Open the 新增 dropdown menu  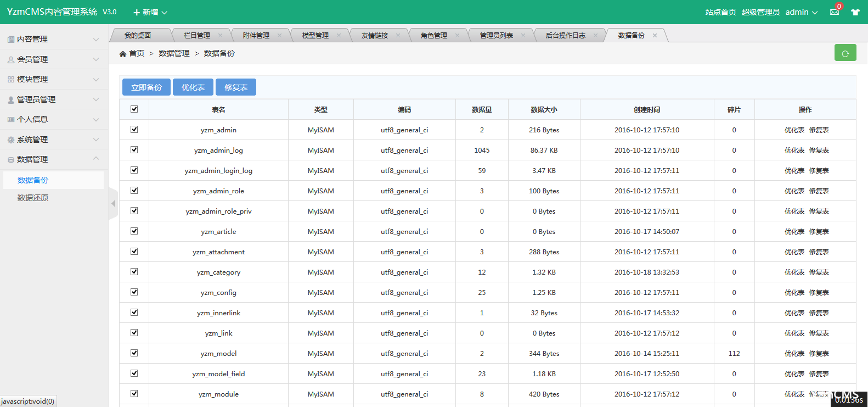tap(150, 12)
